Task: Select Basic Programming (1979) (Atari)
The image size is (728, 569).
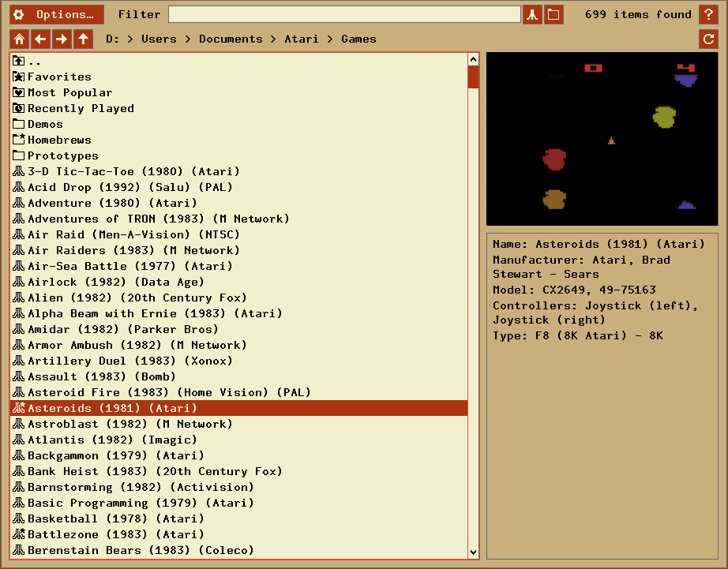Action: (x=238, y=503)
